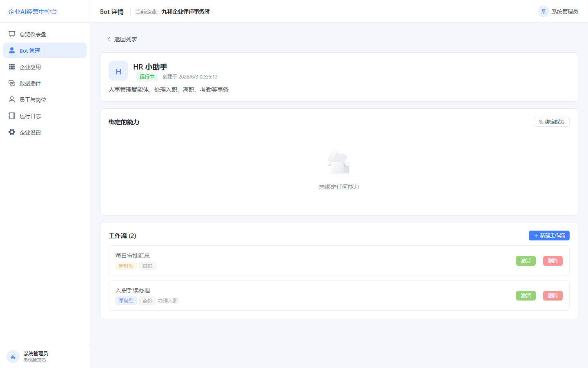588x368 pixels.
Task: Delete the 每日审批汇总 workflow
Action: pos(553,261)
